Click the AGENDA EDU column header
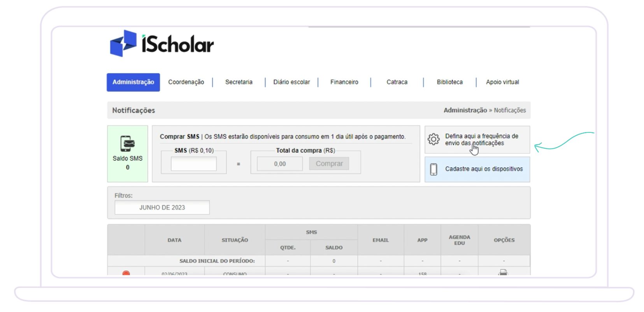 (x=460, y=240)
